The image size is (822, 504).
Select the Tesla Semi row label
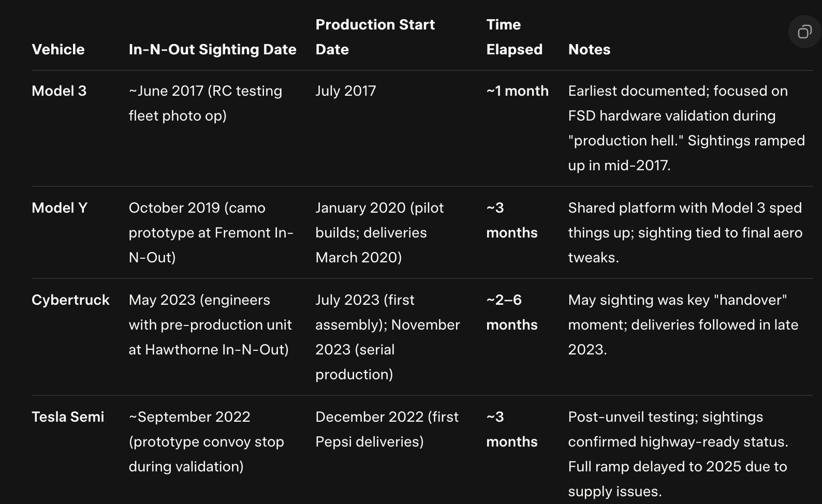click(x=68, y=417)
